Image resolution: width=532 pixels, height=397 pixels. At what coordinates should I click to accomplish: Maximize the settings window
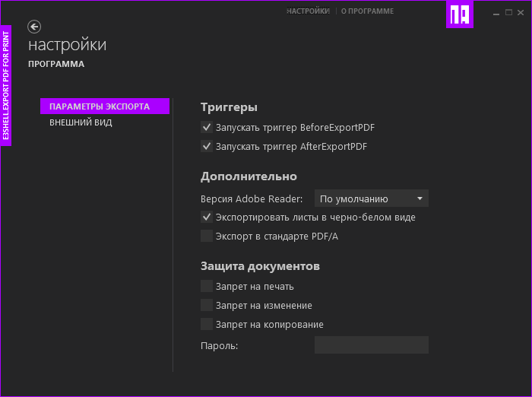click(508, 12)
